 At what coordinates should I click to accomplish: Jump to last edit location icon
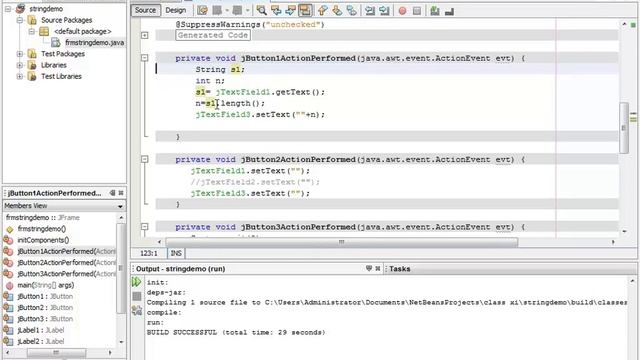[202, 11]
